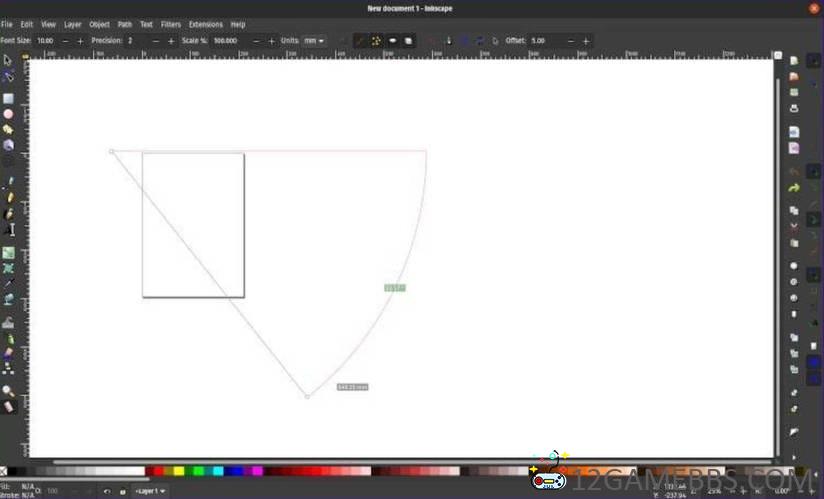The width and height of the screenshot is (824, 499).
Task: Activate the Text tool
Action: point(10,229)
